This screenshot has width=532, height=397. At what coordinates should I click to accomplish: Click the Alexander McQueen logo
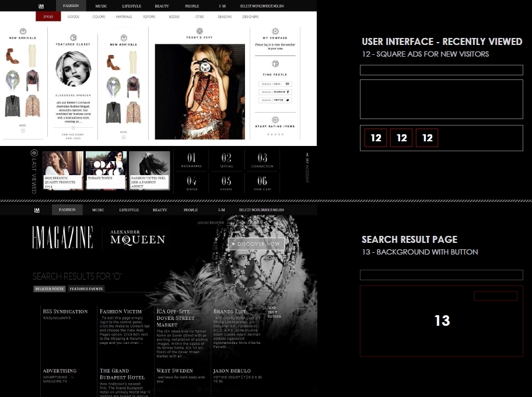pyautogui.click(x=138, y=238)
